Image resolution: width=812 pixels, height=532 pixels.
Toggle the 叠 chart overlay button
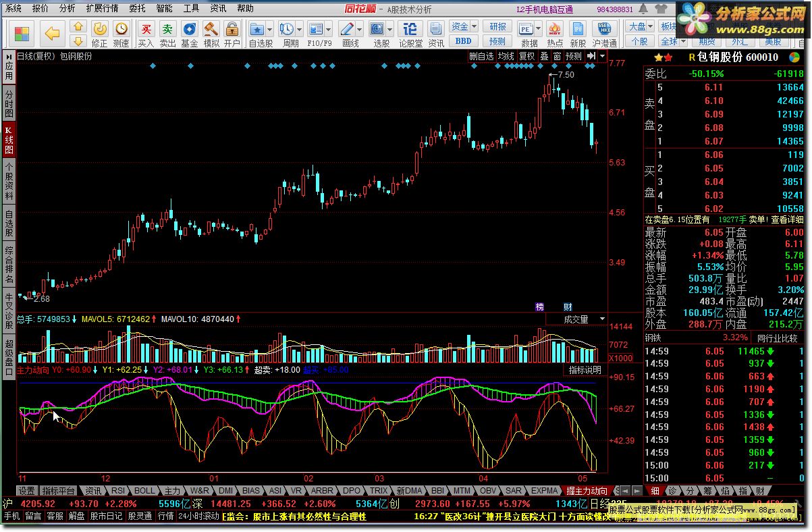pos(544,57)
